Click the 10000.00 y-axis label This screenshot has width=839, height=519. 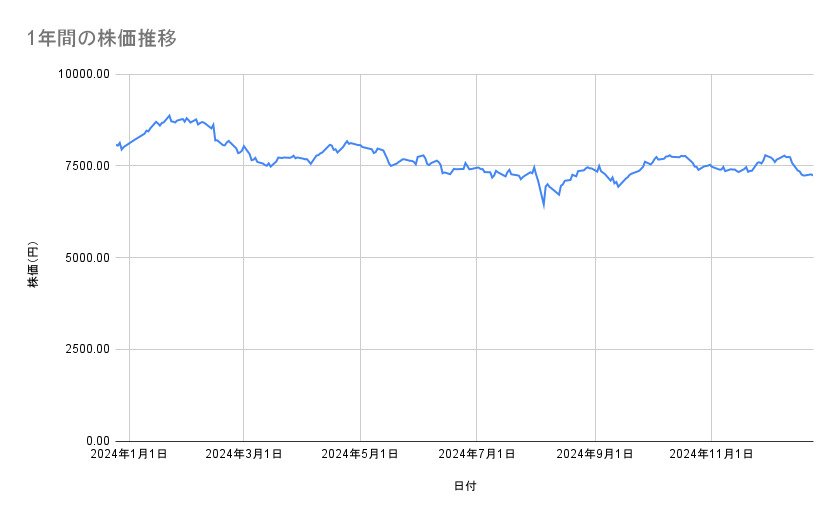[83, 74]
